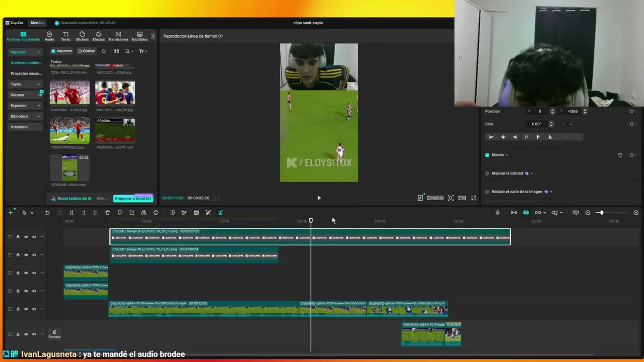Open the player full screen with the expand icon
Image resolution: width=644 pixels, height=362 pixels.
coord(473,198)
